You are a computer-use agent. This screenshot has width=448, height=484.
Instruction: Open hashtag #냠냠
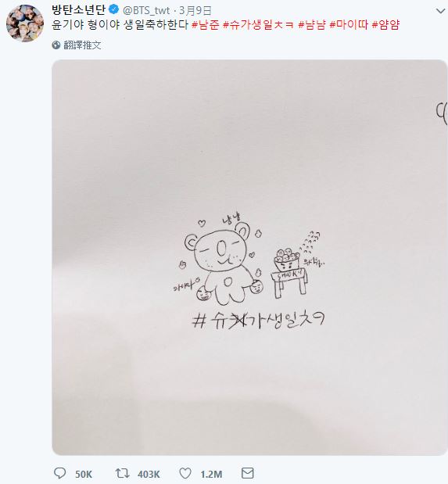312,25
